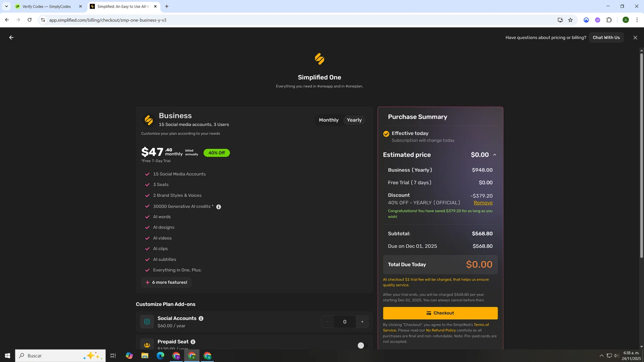Screen dimensions: 644x362
Task: Click the blue extension icon in toolbar
Action: [586, 20]
